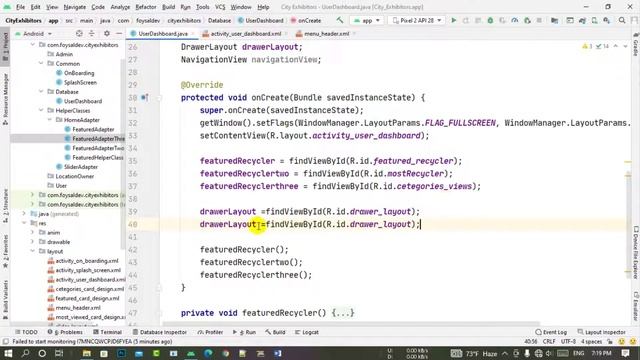Click Select Opened File target icon

click(x=79, y=33)
